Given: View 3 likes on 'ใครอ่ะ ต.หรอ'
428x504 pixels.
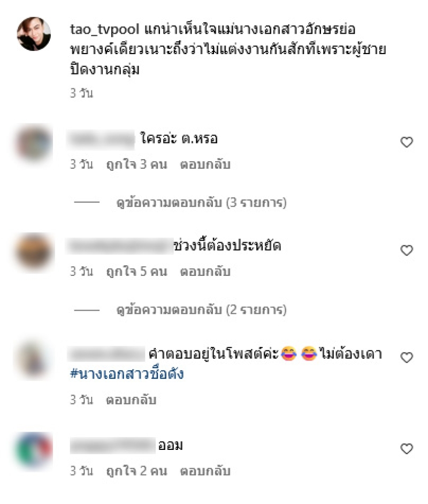Looking at the screenshot, I should [137, 164].
